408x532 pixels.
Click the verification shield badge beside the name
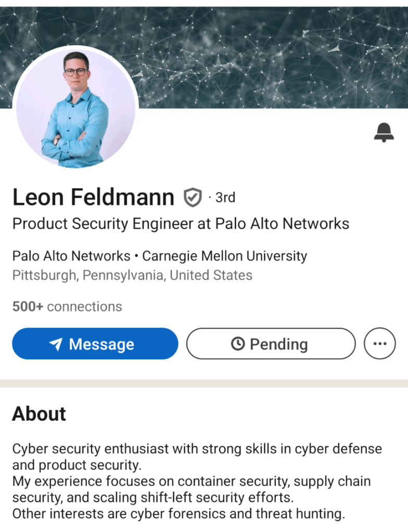(193, 198)
